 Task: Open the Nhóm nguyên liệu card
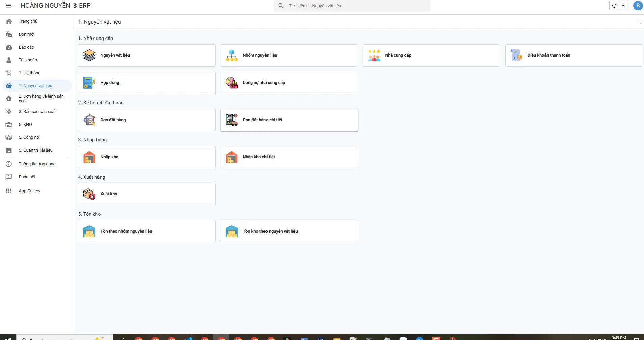pyautogui.click(x=289, y=55)
